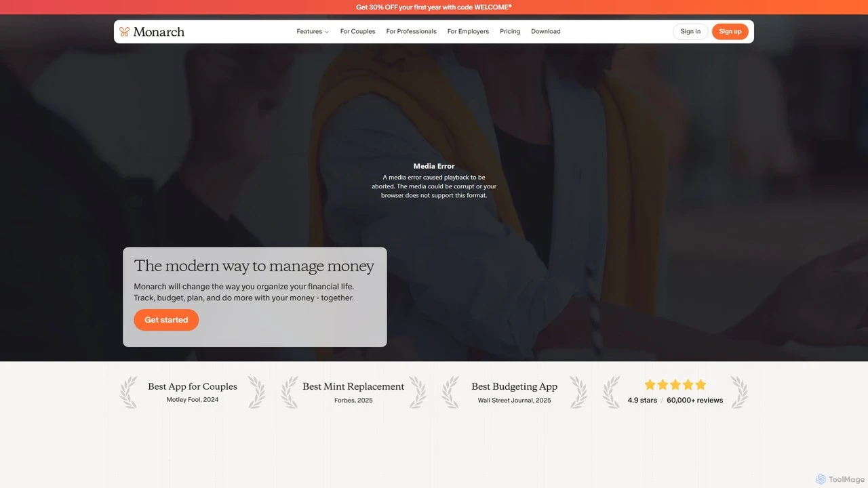Click the 30% OFF promo banner
This screenshot has height=488, width=868.
[x=434, y=7]
